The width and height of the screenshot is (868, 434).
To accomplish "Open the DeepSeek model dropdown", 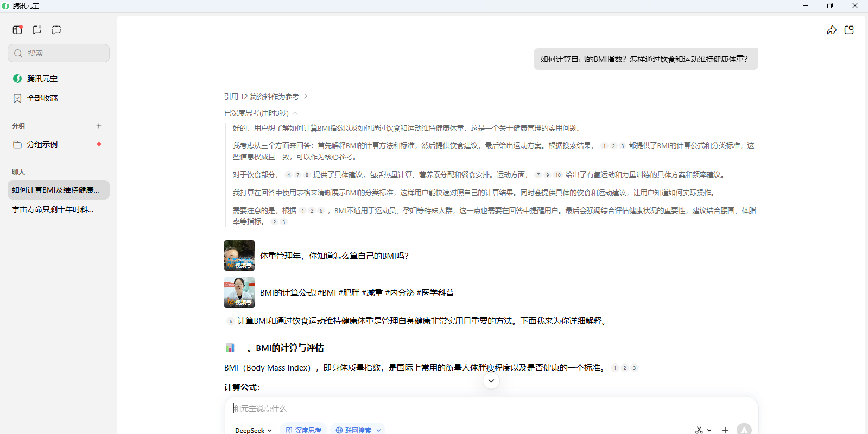I will pos(253,430).
